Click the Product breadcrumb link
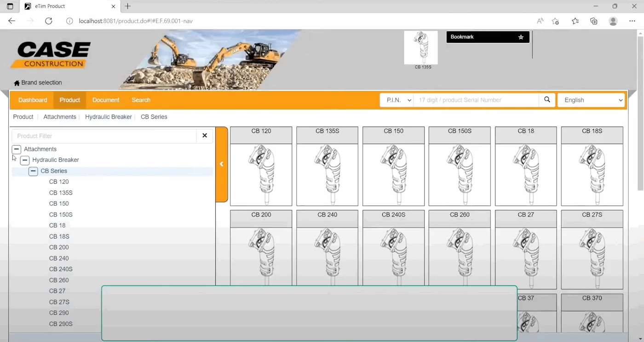644x342 pixels. tap(23, 117)
